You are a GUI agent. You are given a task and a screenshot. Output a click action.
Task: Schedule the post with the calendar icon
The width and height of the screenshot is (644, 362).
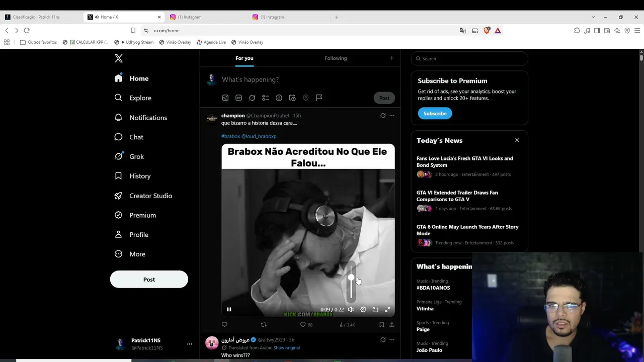tap(292, 98)
